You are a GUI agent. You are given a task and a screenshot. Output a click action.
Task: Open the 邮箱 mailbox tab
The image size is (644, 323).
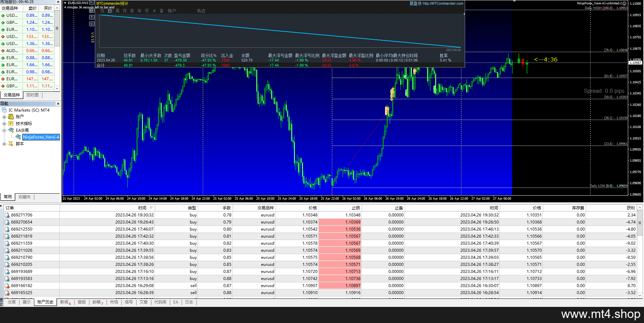coord(98,302)
